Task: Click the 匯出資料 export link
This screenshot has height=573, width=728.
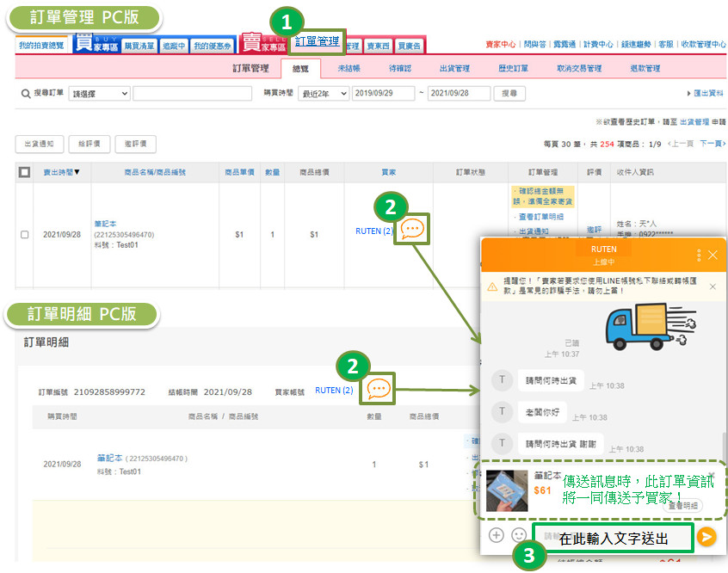Action: [706, 93]
